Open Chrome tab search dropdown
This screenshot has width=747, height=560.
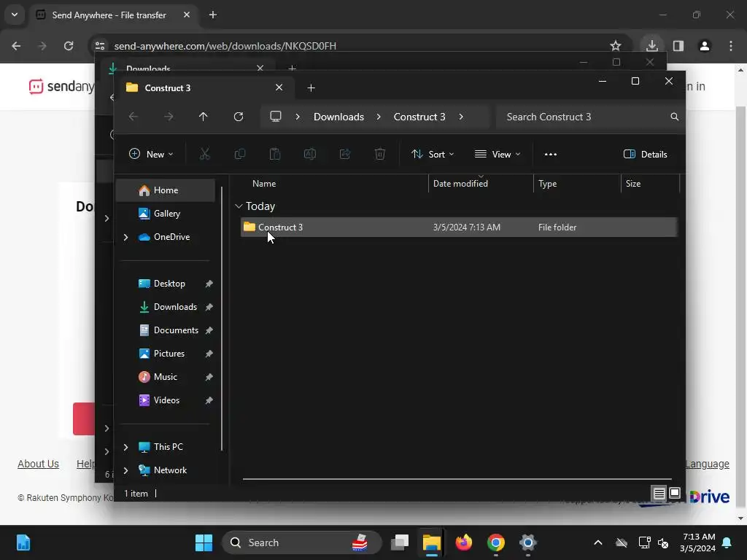(15, 15)
